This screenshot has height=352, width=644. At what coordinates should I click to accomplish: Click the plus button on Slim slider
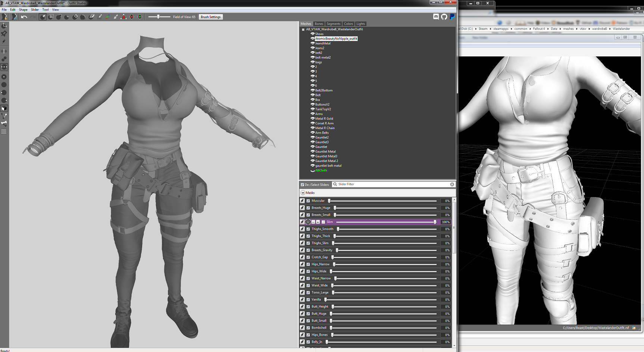(318, 222)
